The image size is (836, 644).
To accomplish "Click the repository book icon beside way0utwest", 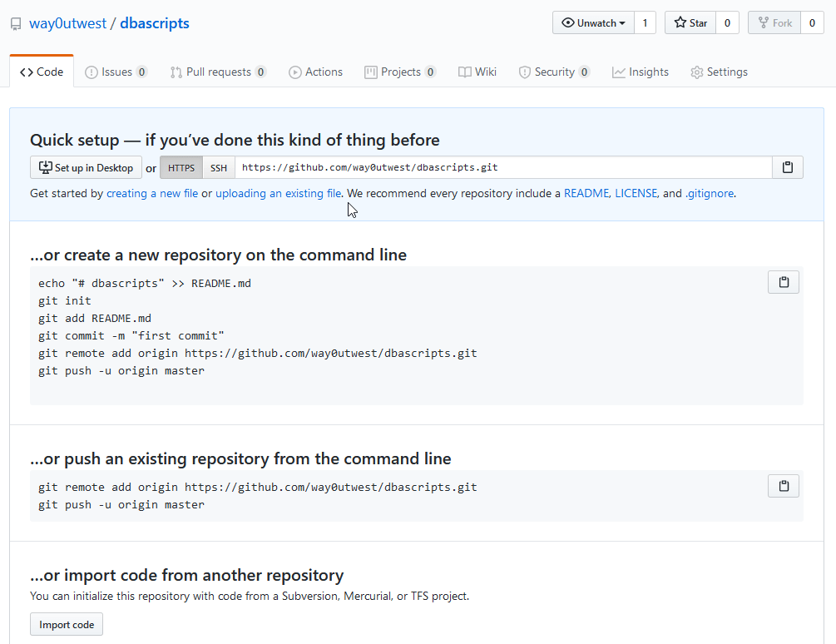I will coord(16,24).
